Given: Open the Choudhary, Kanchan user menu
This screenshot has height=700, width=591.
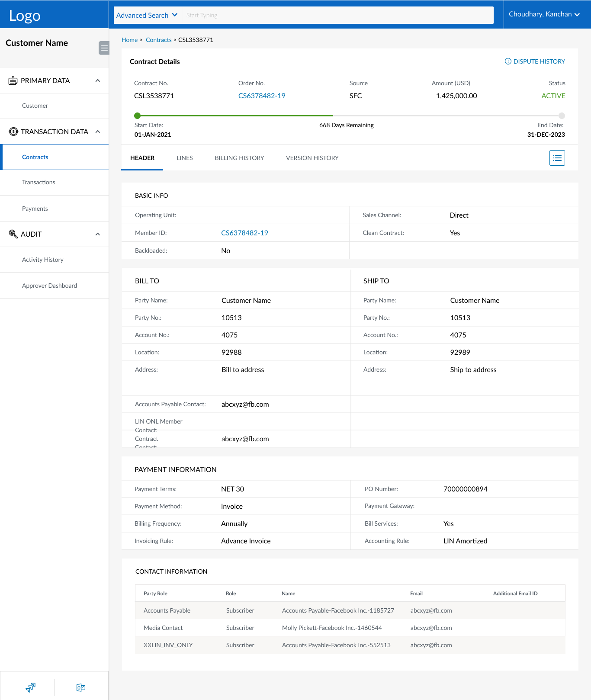Looking at the screenshot, I should (x=544, y=14).
